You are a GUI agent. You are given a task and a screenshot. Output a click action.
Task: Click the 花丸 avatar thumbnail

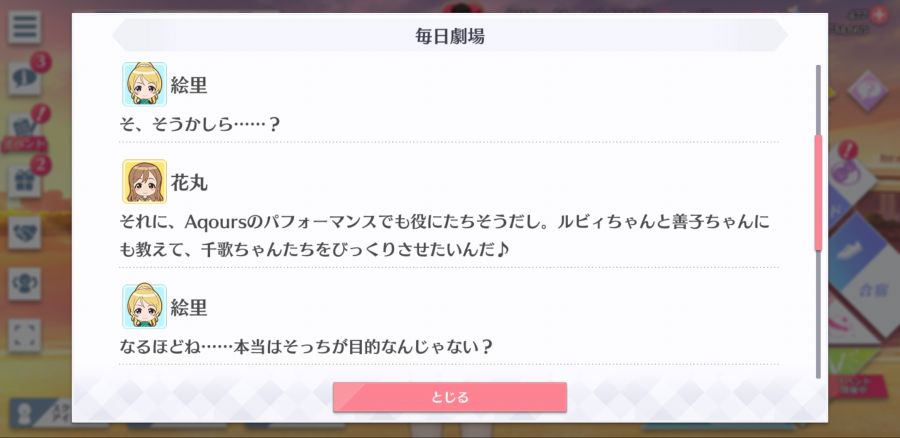(x=144, y=181)
